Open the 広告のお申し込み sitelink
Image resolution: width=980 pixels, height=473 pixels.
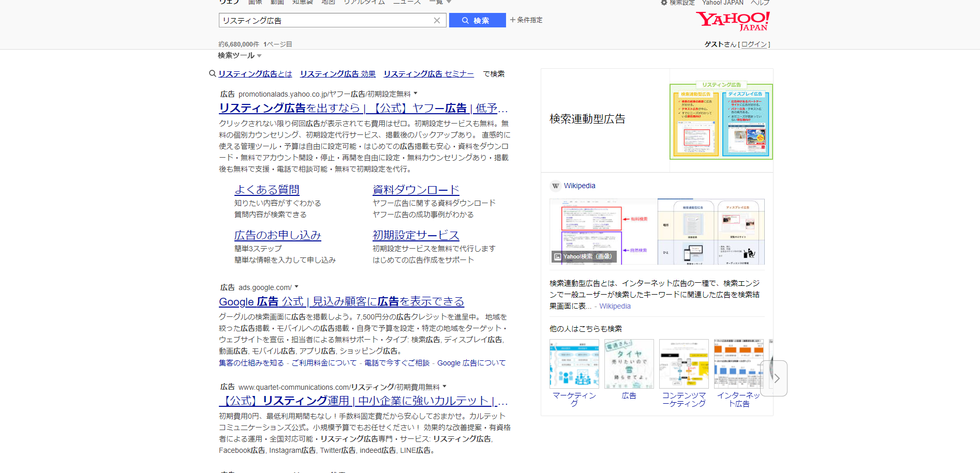click(278, 235)
